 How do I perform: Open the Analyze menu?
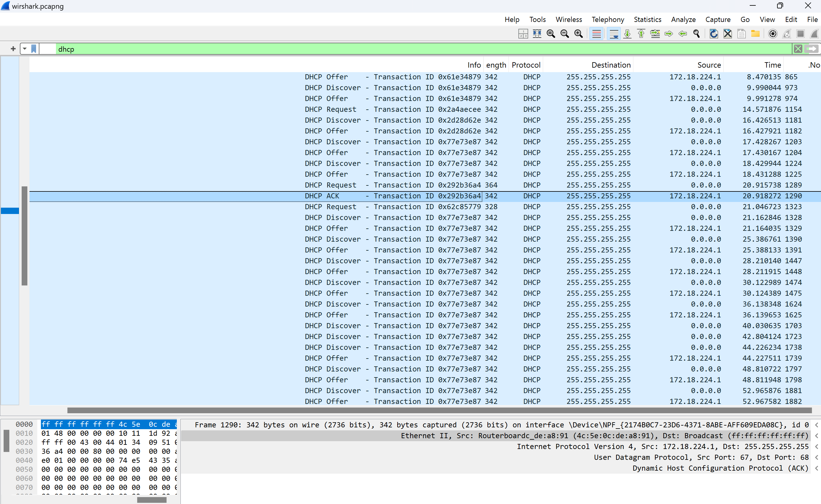pos(683,19)
